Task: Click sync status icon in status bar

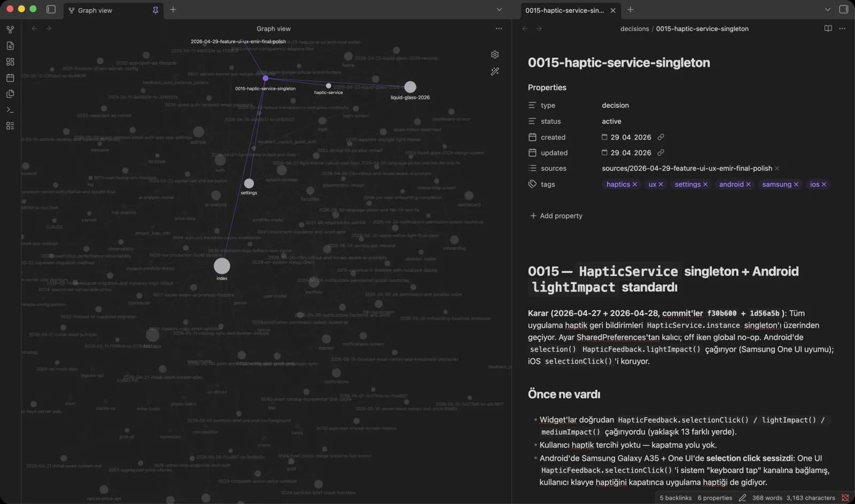Action: point(845,498)
